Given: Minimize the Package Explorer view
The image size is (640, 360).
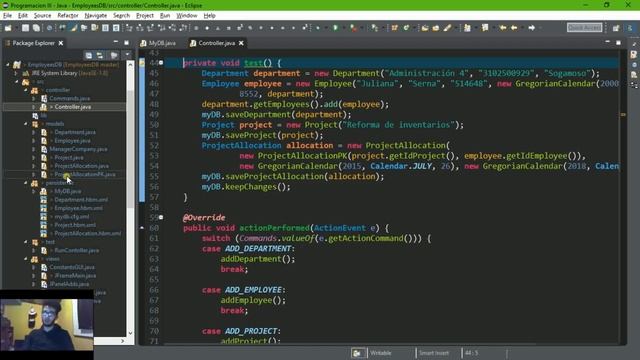Looking at the screenshot, I should [x=116, y=42].
